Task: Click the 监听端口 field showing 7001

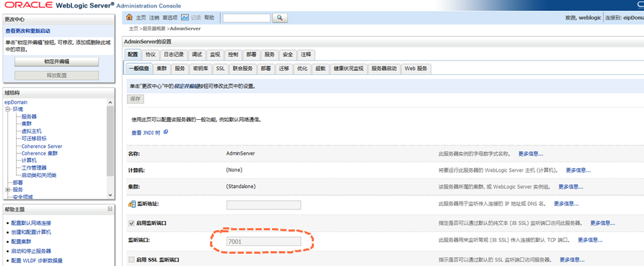Action: pos(263,242)
